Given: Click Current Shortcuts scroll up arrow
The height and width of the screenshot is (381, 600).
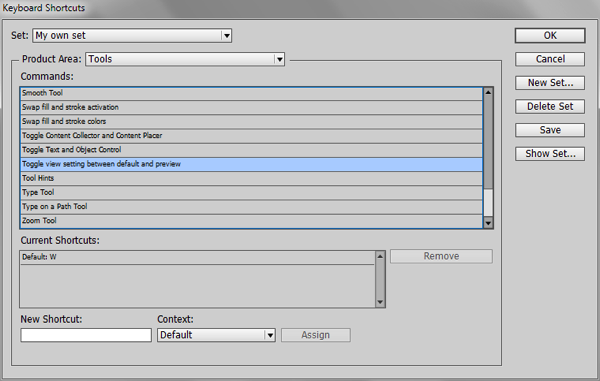Looking at the screenshot, I should (x=380, y=256).
